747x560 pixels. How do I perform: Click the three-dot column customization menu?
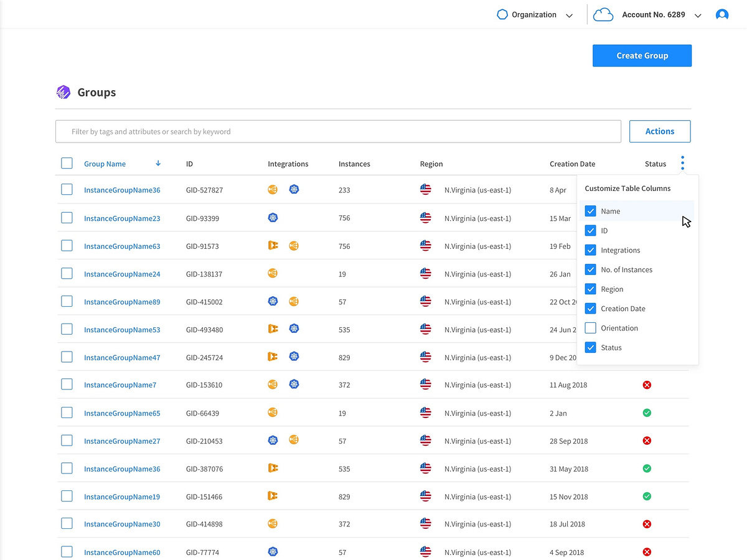(x=682, y=162)
